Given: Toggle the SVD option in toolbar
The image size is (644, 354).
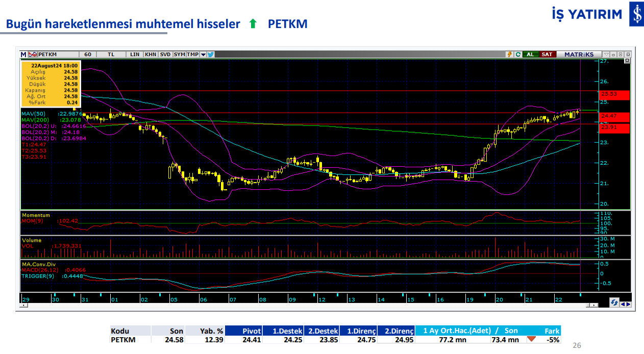Looking at the screenshot, I should (x=165, y=54).
